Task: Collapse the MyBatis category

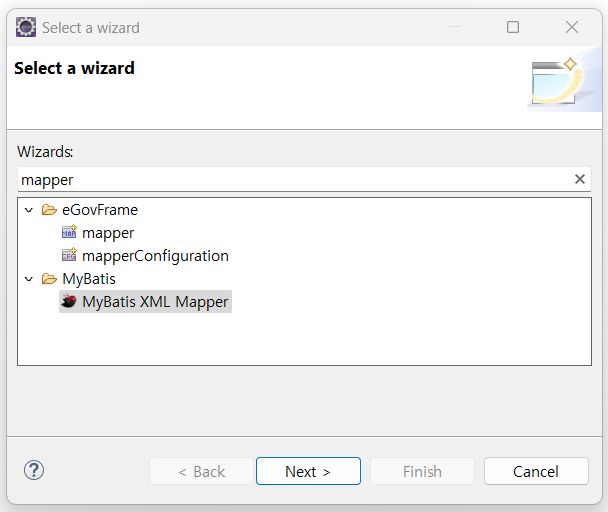Action: (29, 279)
